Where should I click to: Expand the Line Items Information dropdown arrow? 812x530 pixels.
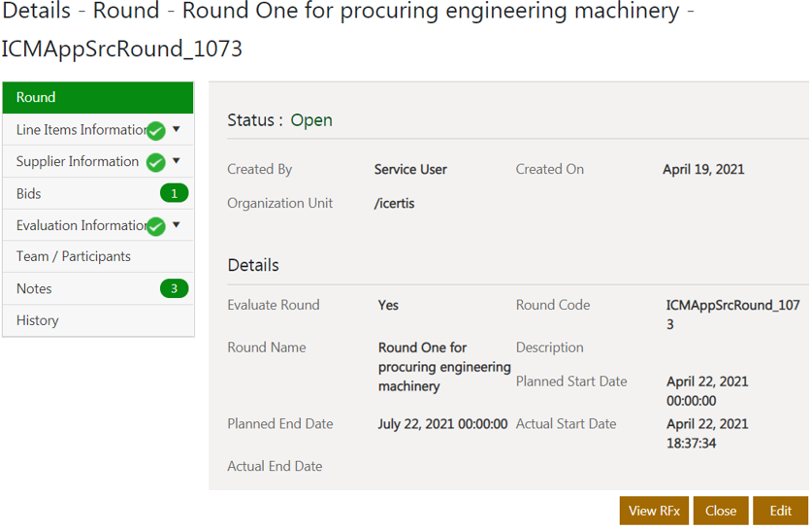click(x=177, y=129)
